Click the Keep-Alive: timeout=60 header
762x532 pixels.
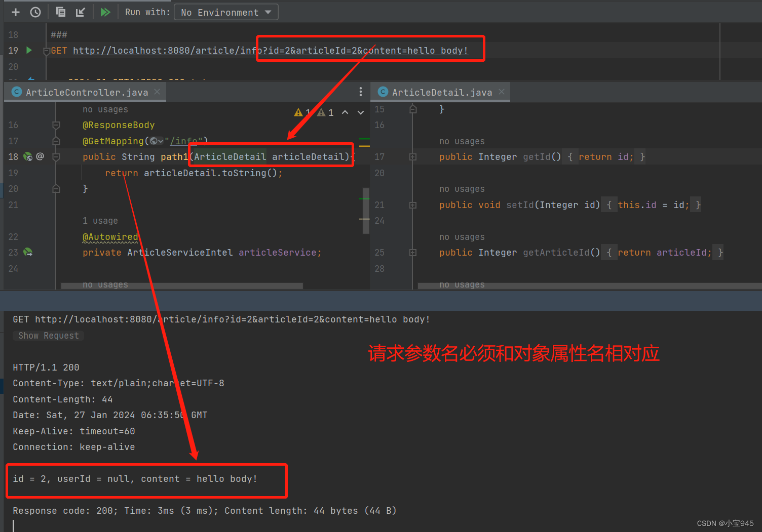pos(74,431)
